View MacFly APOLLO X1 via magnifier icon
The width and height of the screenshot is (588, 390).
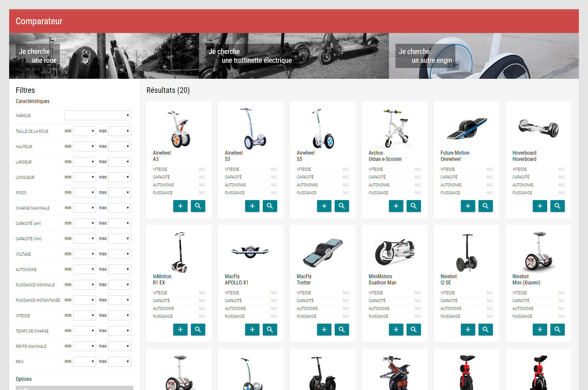270,330
